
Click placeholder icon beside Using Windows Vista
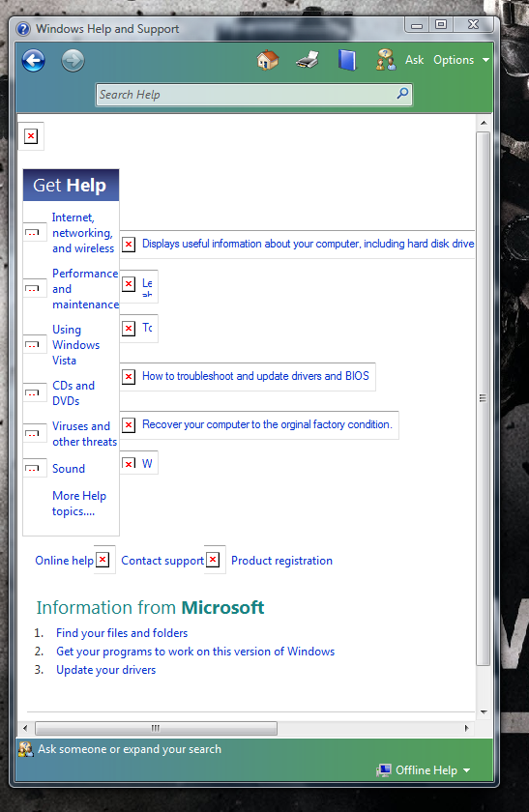(32, 344)
